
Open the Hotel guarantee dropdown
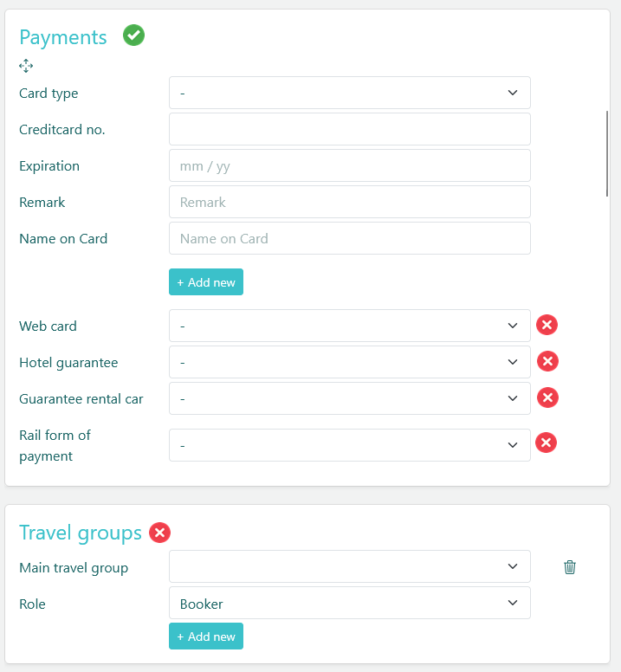tap(349, 362)
